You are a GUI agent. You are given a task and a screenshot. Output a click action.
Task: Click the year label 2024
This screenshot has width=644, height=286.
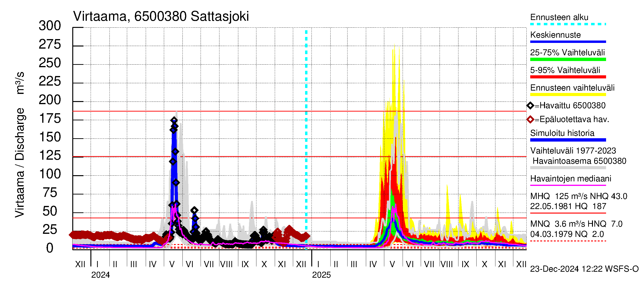click(x=100, y=275)
